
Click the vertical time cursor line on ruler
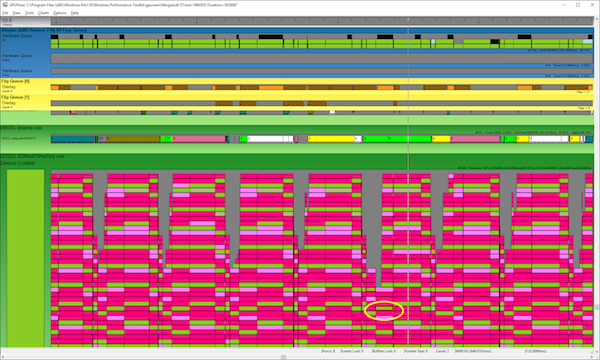tap(408, 20)
